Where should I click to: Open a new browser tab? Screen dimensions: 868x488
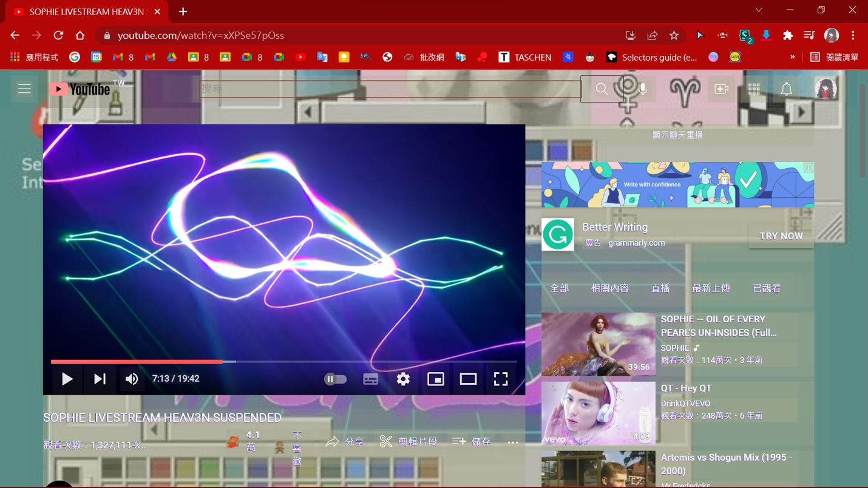click(x=183, y=12)
